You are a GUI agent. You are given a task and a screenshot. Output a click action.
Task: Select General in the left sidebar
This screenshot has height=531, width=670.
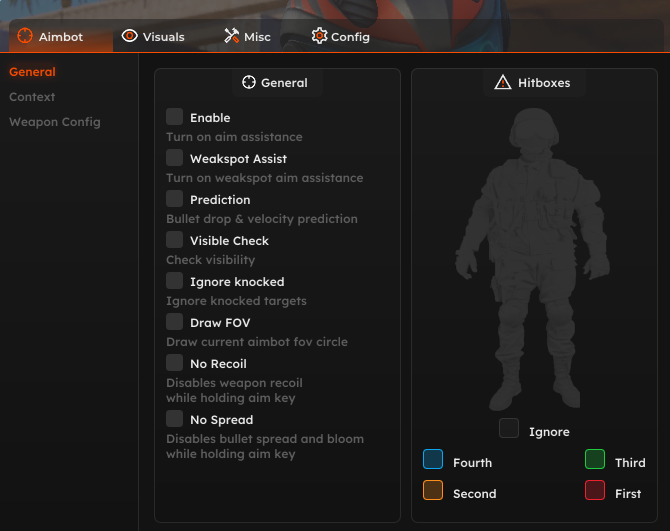point(32,72)
